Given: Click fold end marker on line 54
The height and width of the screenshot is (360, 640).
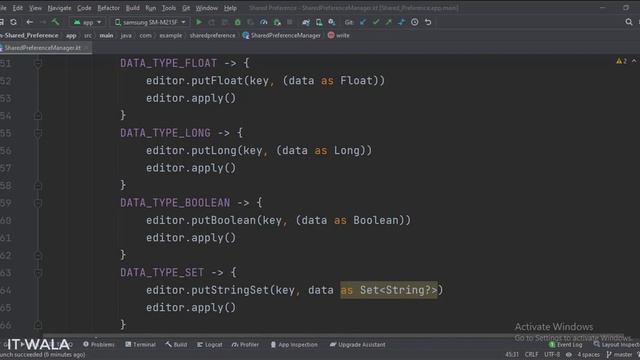Looking at the screenshot, I should pos(38,116).
